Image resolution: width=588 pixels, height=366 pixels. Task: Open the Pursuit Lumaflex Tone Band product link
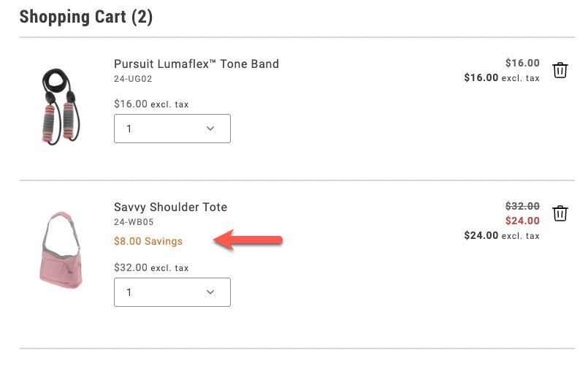pos(196,64)
